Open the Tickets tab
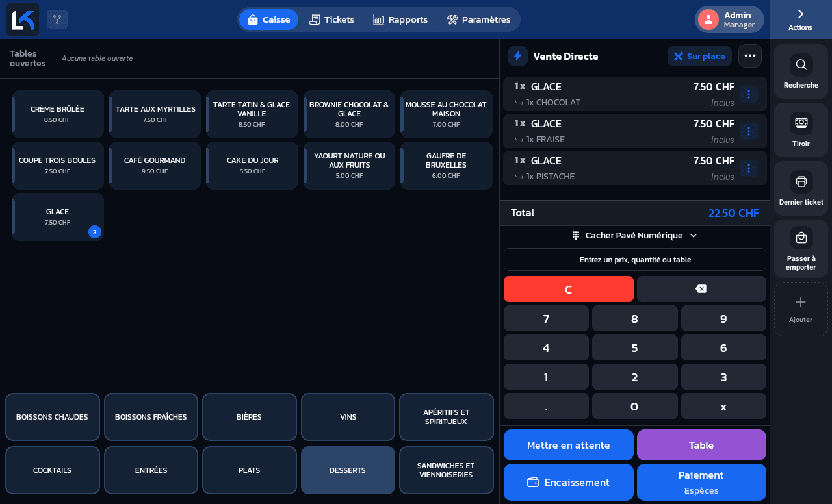This screenshot has width=832, height=504. click(331, 19)
